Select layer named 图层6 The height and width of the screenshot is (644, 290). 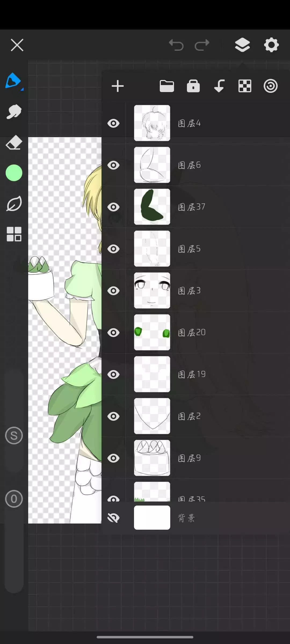[189, 165]
